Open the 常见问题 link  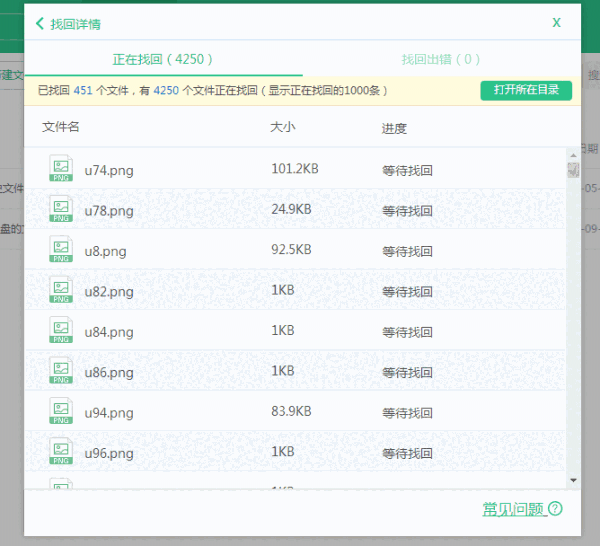point(513,509)
